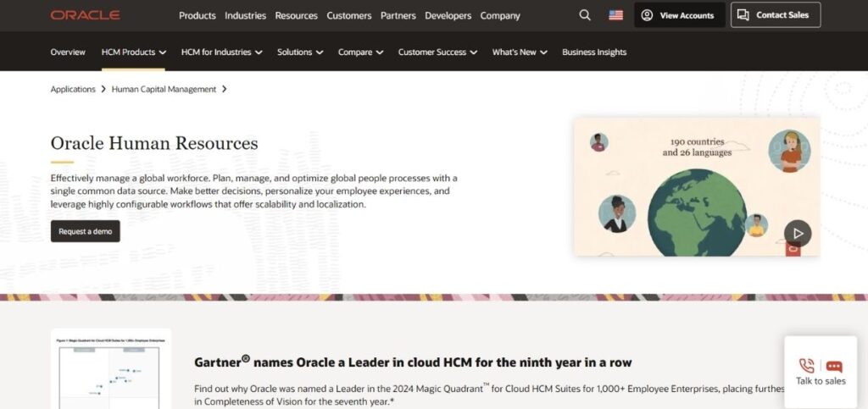Go to the Overview tab

tap(68, 52)
